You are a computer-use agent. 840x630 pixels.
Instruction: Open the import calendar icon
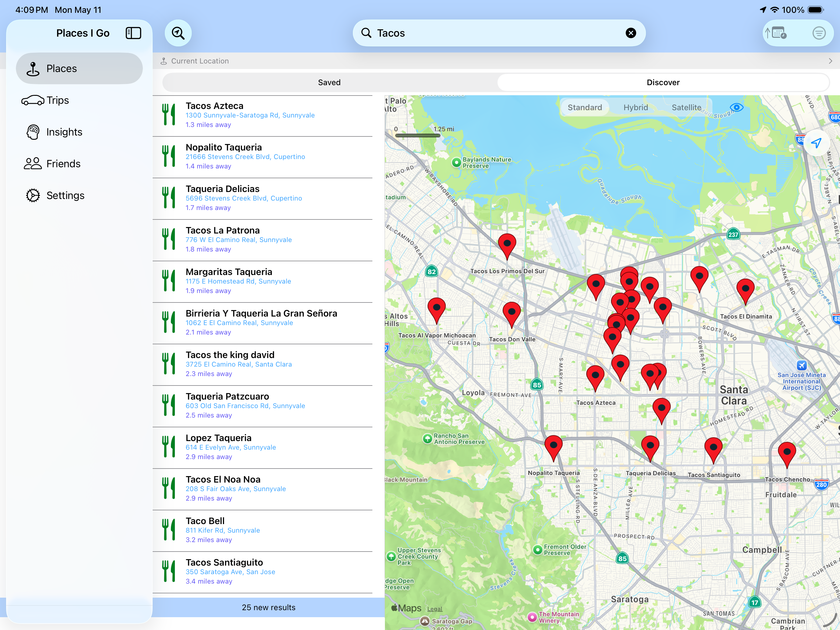(x=776, y=33)
